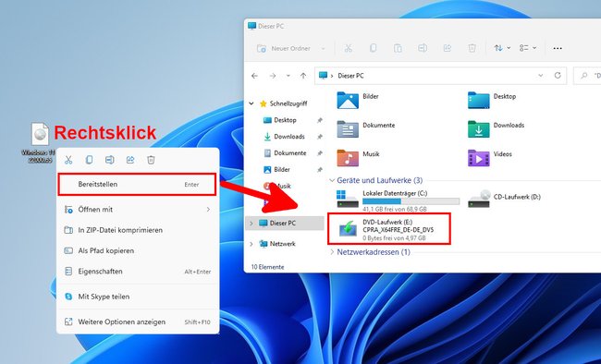Select the DVD-Laufwerk (E:) drive
601x364 pixels.
point(389,229)
